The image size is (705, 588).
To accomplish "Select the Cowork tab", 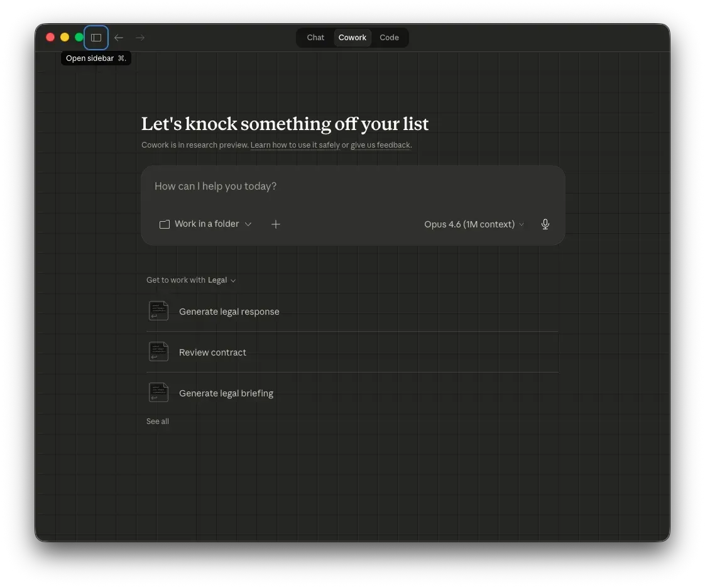I will coord(352,38).
